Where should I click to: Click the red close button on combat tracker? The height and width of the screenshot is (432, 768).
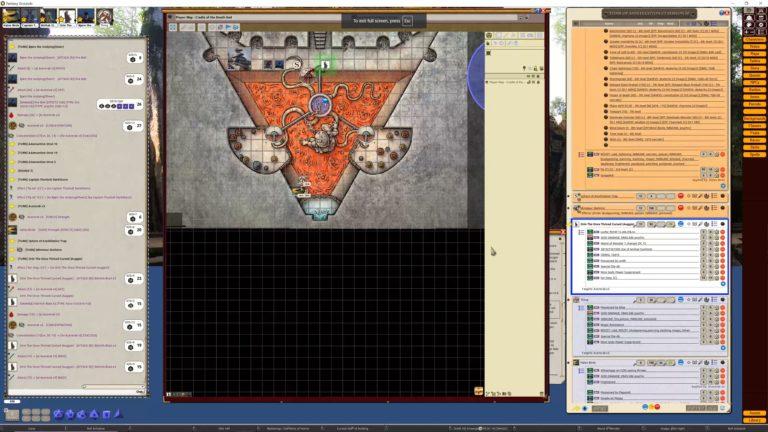[727, 13]
